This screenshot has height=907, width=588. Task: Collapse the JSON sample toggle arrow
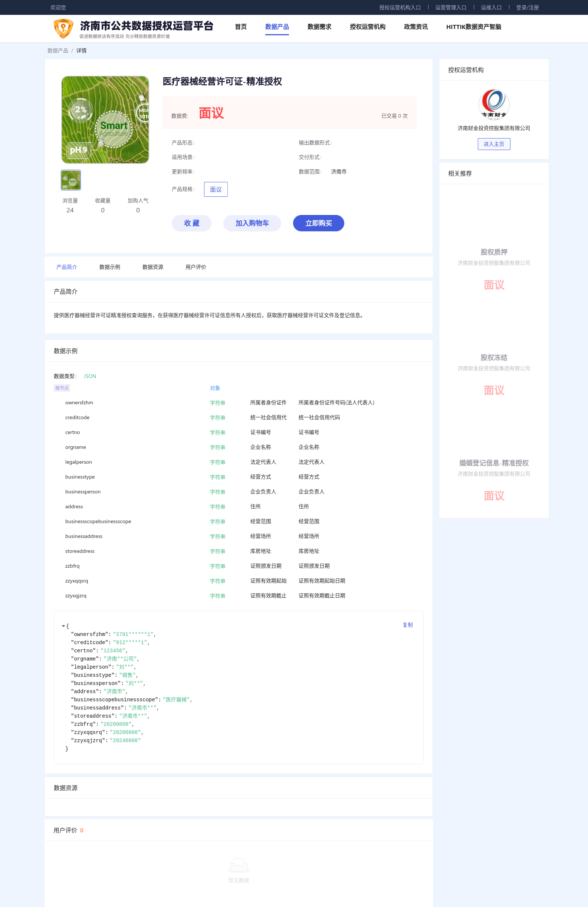click(x=63, y=626)
